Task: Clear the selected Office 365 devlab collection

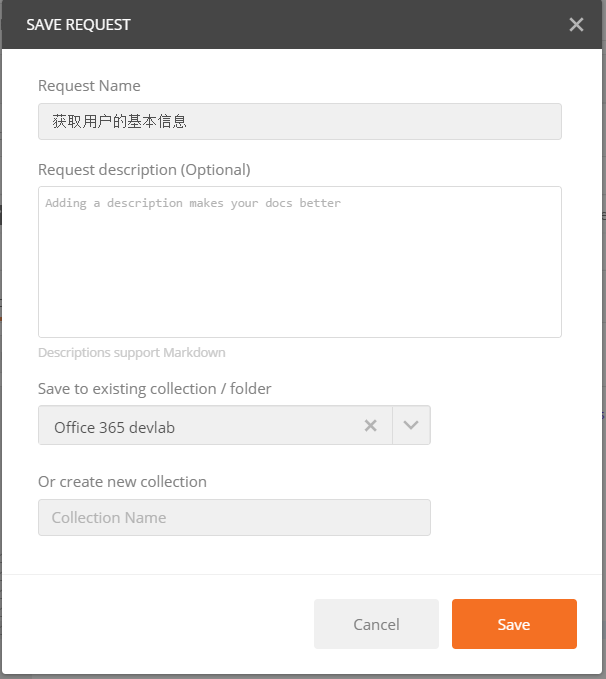Action: [x=370, y=426]
